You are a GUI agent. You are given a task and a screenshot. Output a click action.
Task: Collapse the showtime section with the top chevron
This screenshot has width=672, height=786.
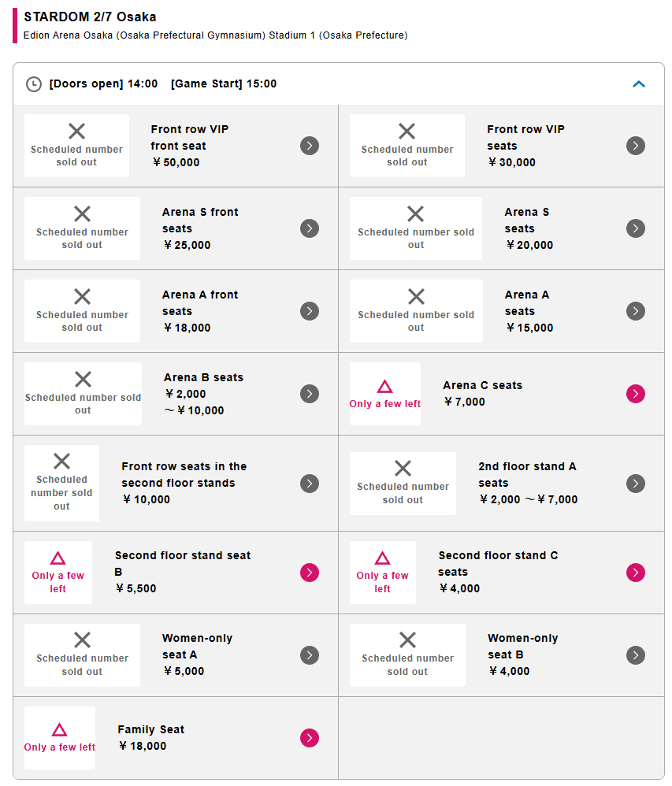point(639,84)
